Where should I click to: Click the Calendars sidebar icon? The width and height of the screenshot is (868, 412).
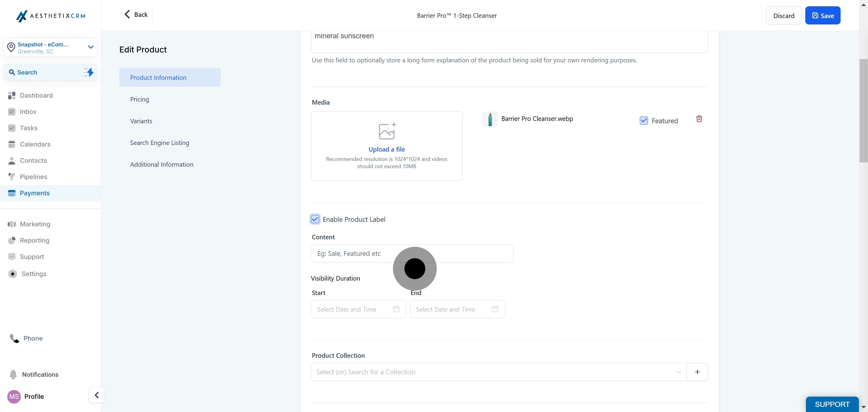(x=12, y=144)
